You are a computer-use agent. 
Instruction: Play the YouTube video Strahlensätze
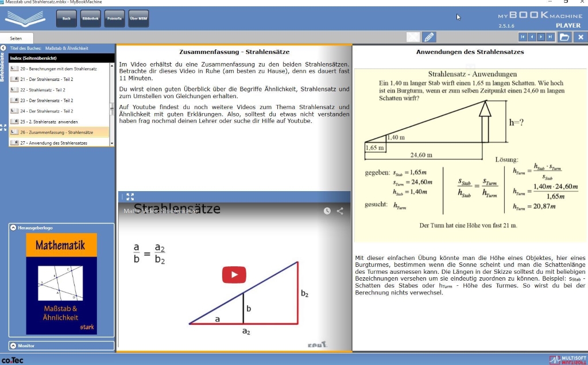click(x=234, y=275)
